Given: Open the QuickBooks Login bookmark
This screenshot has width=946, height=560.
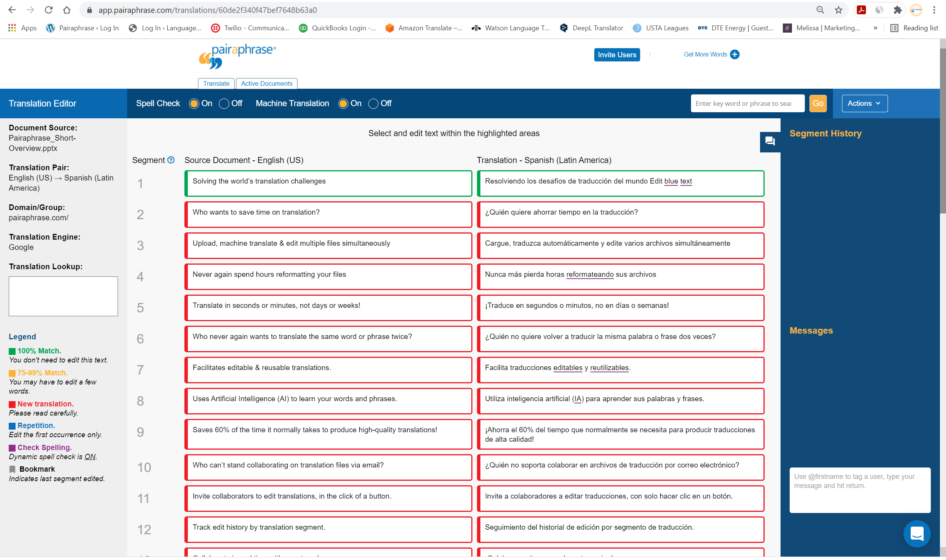Looking at the screenshot, I should point(337,28).
